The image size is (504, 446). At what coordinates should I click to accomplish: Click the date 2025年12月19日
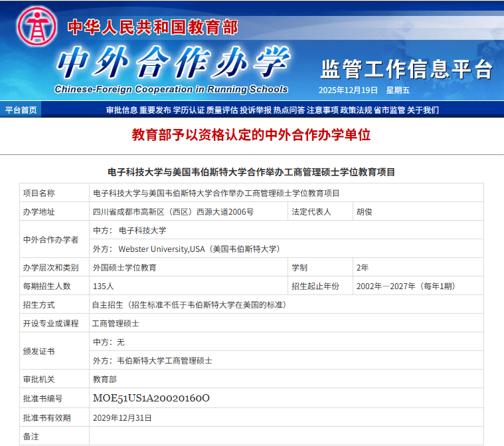[x=348, y=90]
